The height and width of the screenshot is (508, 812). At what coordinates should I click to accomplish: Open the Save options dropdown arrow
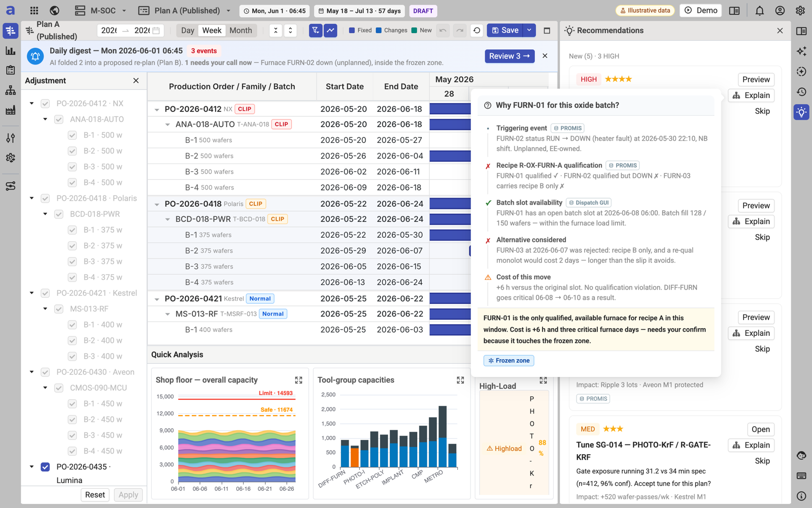tap(529, 30)
